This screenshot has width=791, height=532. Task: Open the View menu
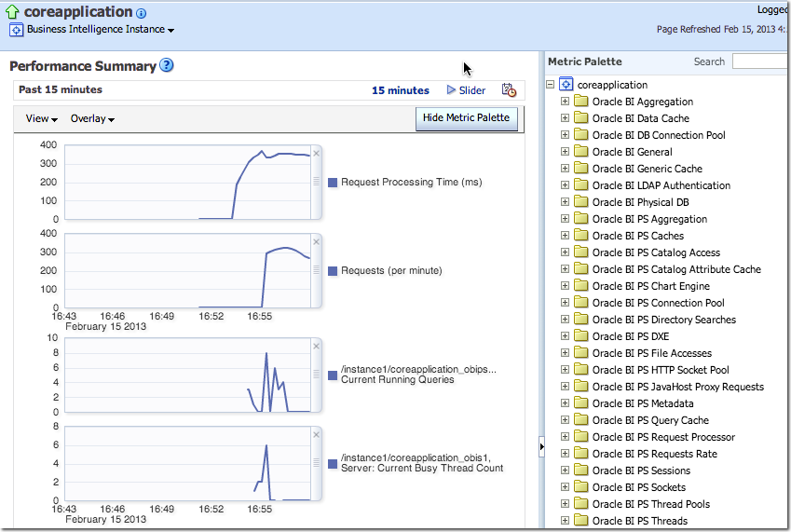pyautogui.click(x=41, y=118)
